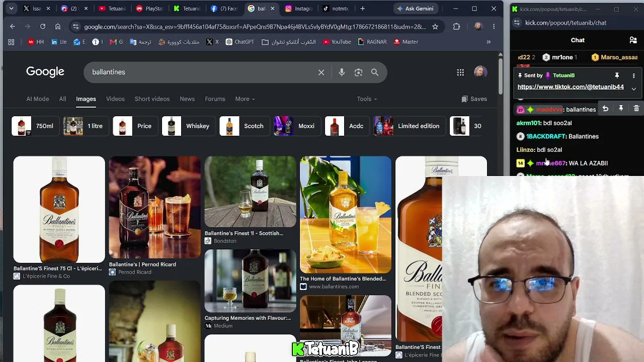Screen dimensions: 644x362
Task: Open the Chrome home page button
Action: coord(58,26)
